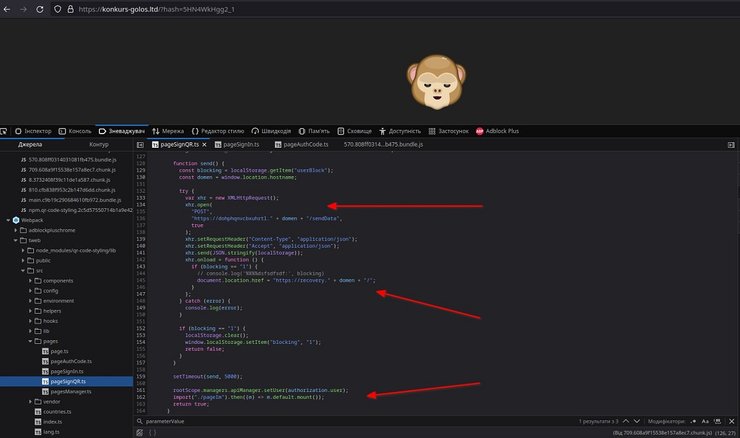
Task: Switch to the Контур outline pane
Action: (99, 144)
